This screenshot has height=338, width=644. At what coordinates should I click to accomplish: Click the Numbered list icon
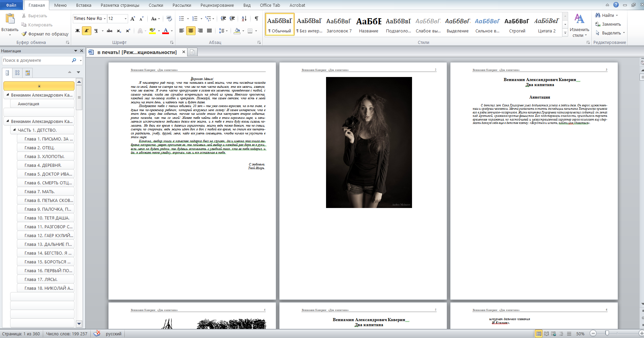click(x=195, y=19)
